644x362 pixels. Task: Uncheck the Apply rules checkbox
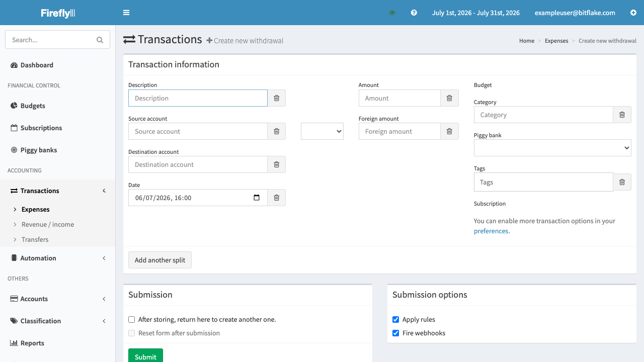(396, 319)
